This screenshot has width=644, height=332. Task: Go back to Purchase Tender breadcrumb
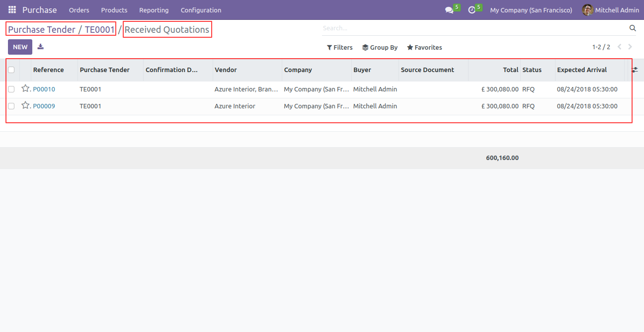tap(42, 30)
